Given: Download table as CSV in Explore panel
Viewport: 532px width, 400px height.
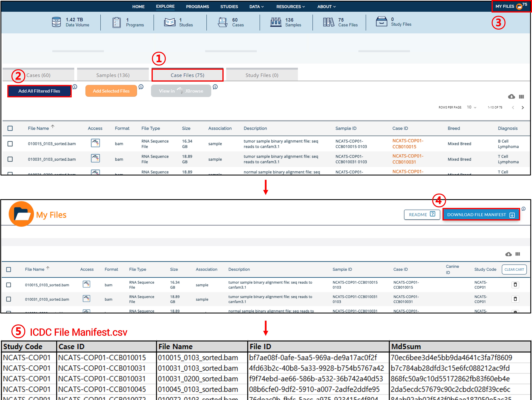Looking at the screenshot, I should (x=512, y=96).
